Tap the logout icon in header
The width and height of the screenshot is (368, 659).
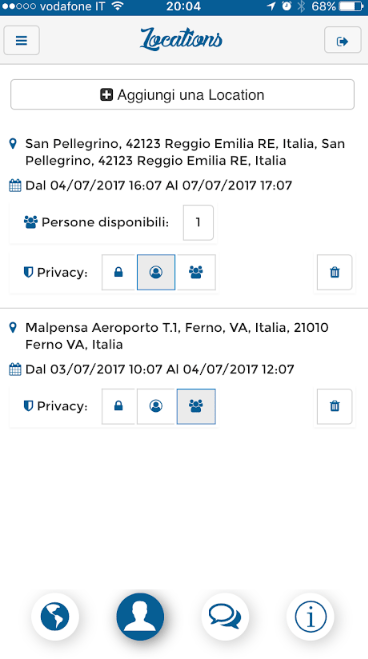click(342, 40)
